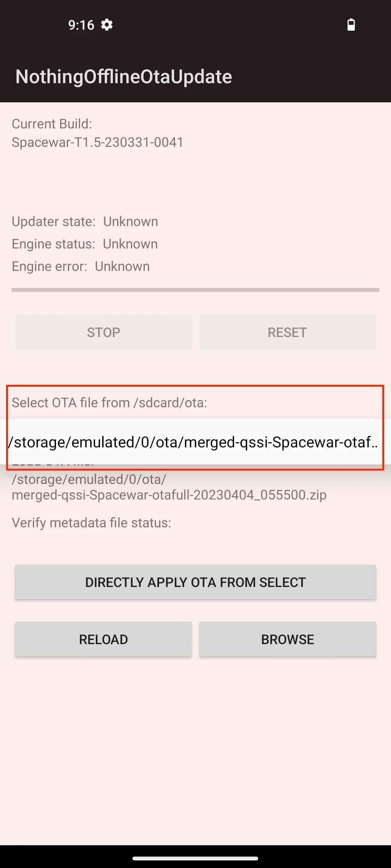
Task: Tap the update progress bar
Action: (195, 289)
